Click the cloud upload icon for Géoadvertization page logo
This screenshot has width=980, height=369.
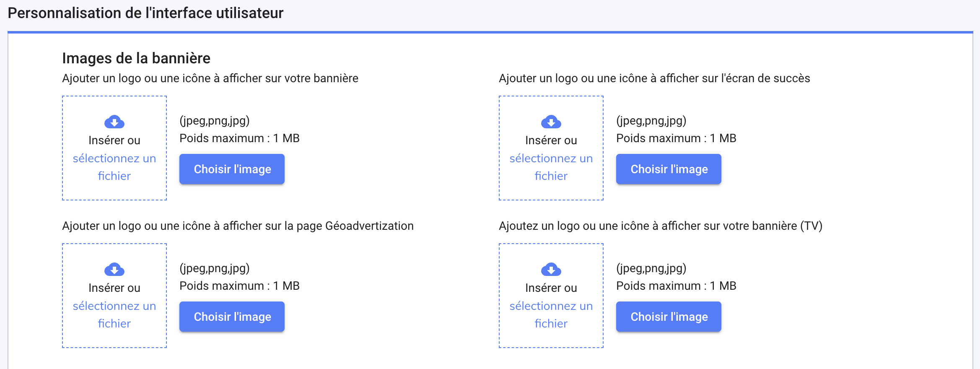coord(114,270)
